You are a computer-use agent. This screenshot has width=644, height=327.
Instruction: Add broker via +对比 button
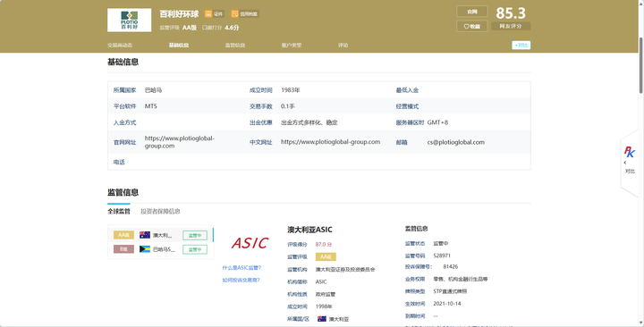[x=521, y=46]
